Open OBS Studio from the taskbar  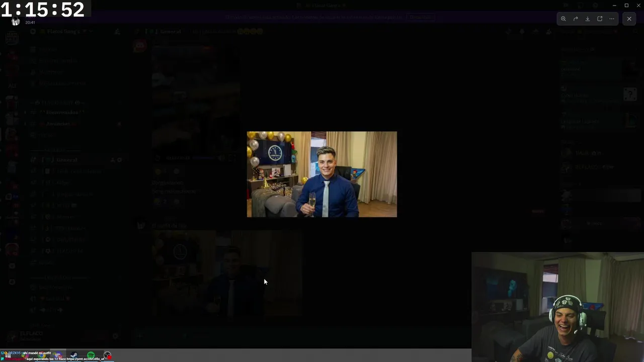pos(107,355)
